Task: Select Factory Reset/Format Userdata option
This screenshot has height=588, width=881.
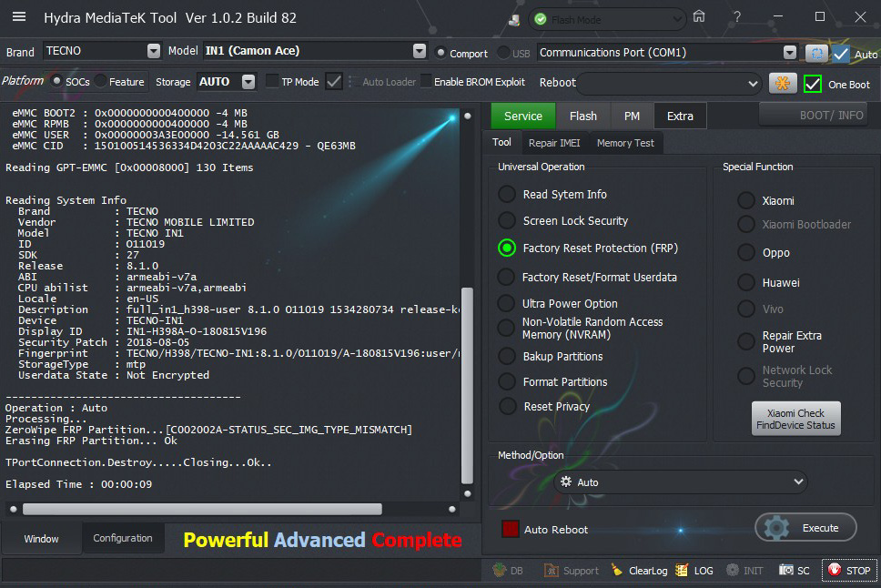Action: [x=506, y=277]
